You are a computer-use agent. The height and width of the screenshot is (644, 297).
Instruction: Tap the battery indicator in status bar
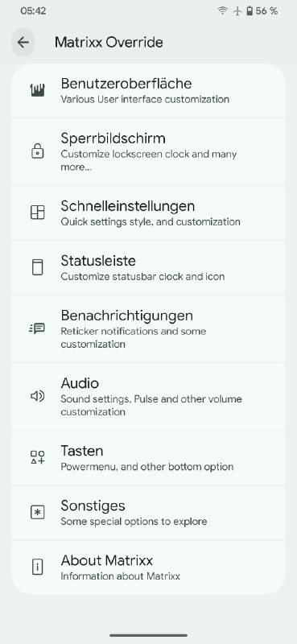tap(262, 11)
